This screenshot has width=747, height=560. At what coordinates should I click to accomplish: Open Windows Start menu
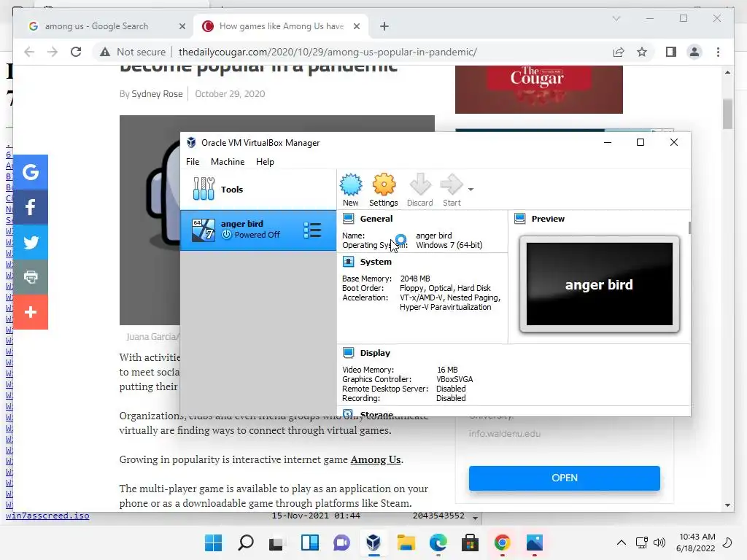click(214, 542)
